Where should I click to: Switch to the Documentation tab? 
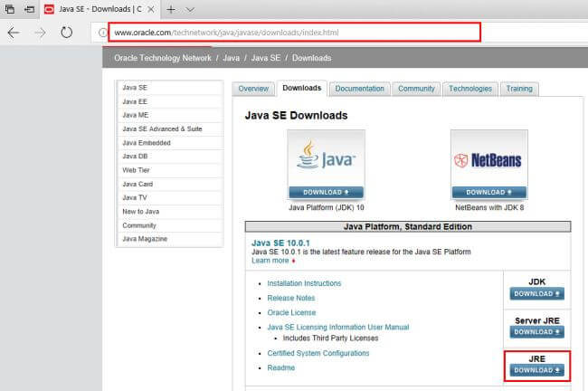click(x=360, y=89)
